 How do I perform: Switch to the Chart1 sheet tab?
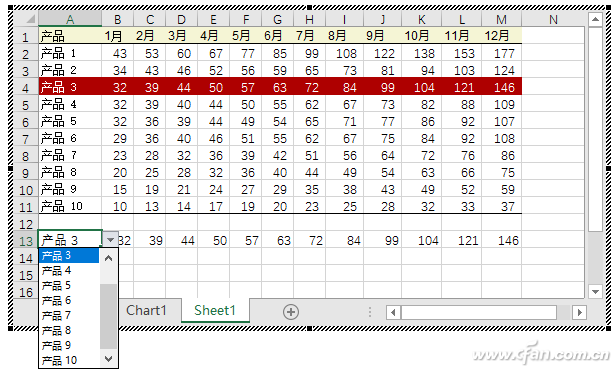tap(146, 310)
